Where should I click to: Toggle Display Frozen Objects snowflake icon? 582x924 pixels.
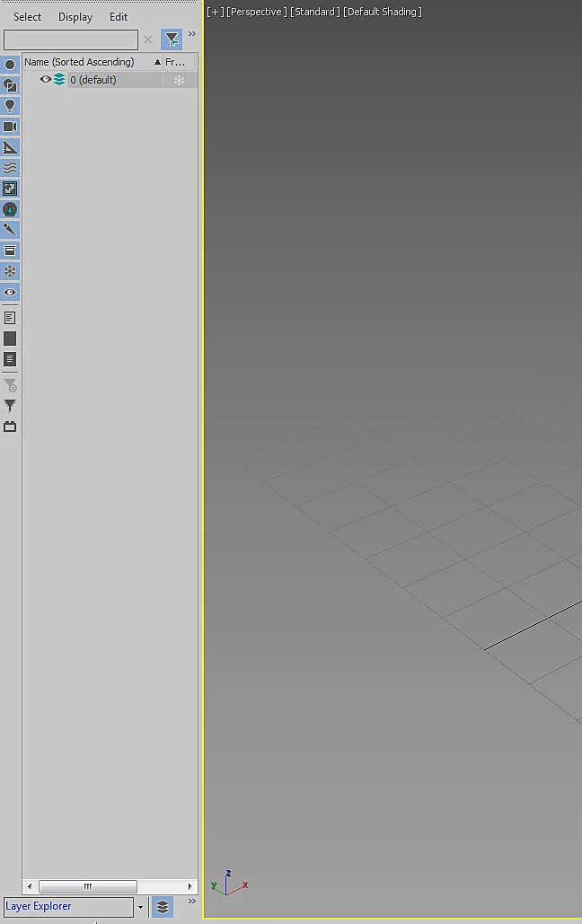pos(10,271)
